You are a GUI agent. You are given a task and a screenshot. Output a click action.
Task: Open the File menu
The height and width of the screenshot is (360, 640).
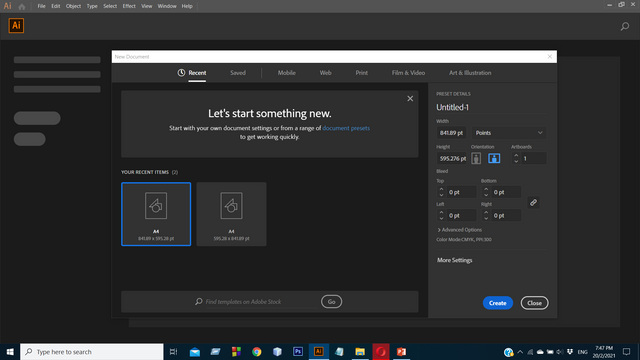point(41,6)
